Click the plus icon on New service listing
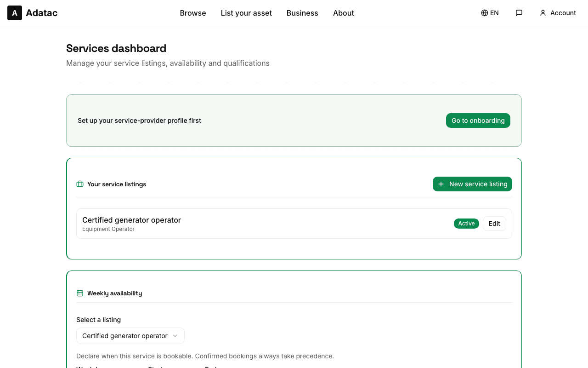Screen dimensions: 588x368 441,184
